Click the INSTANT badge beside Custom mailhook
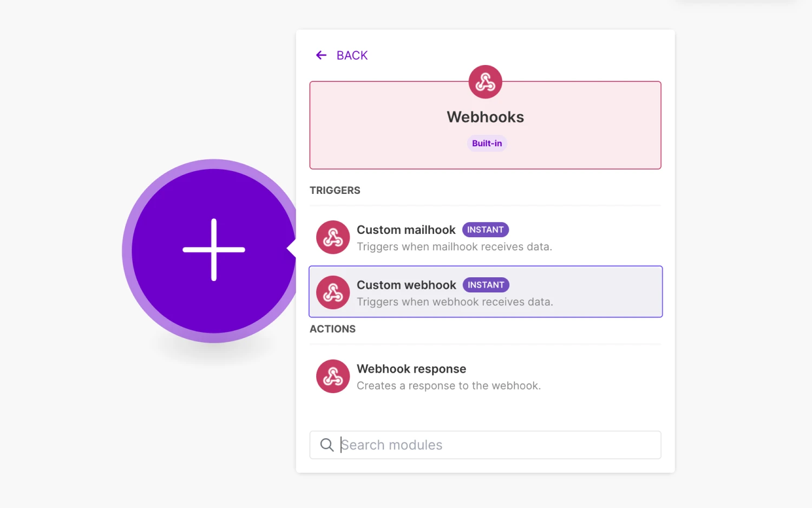Screen dimensions: 812x508 pos(486,230)
